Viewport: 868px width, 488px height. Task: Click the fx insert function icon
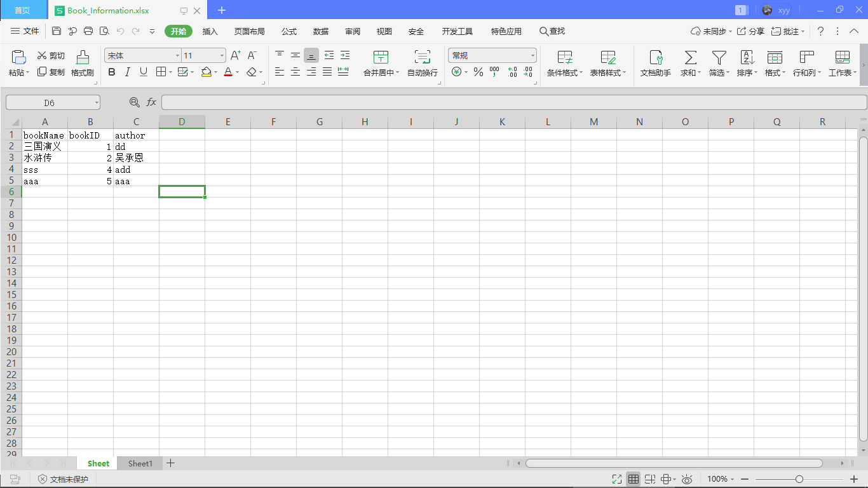point(151,102)
